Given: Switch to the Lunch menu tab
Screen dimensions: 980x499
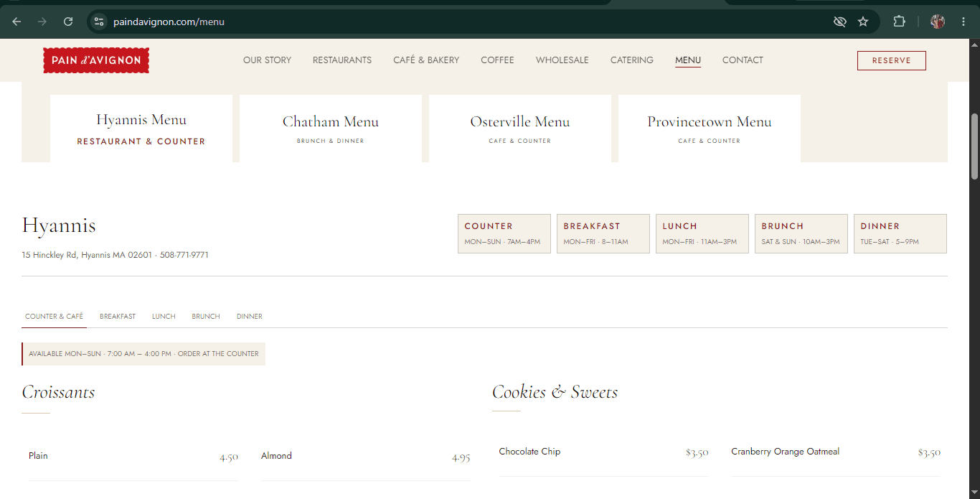Looking at the screenshot, I should pos(164,316).
